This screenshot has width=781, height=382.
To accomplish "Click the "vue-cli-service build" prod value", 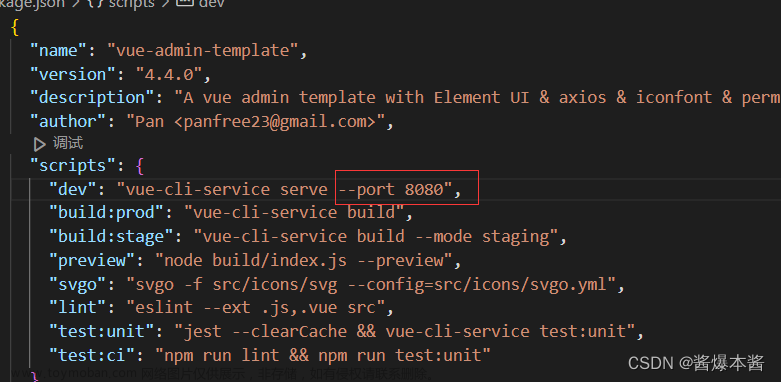I will [294, 213].
